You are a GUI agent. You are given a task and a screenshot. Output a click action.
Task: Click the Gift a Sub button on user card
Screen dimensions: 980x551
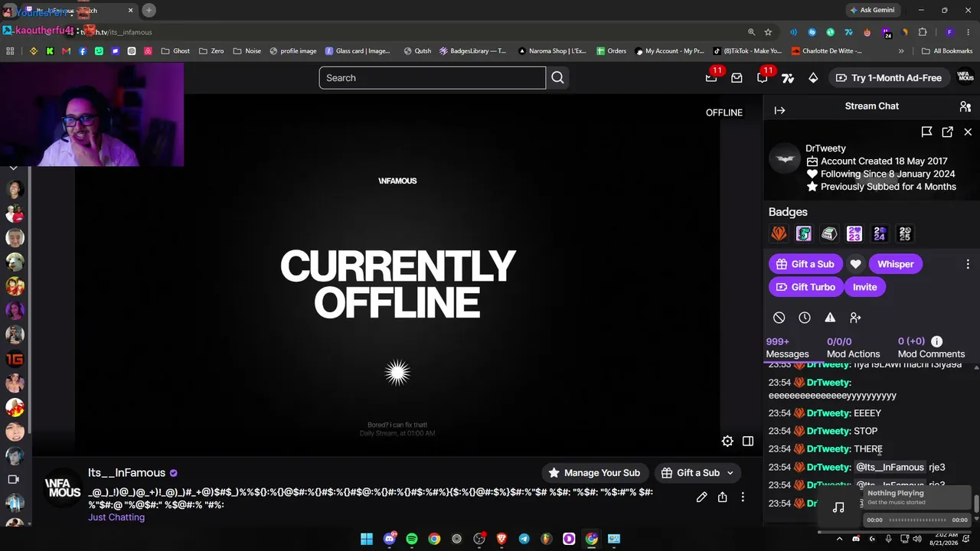pyautogui.click(x=805, y=264)
